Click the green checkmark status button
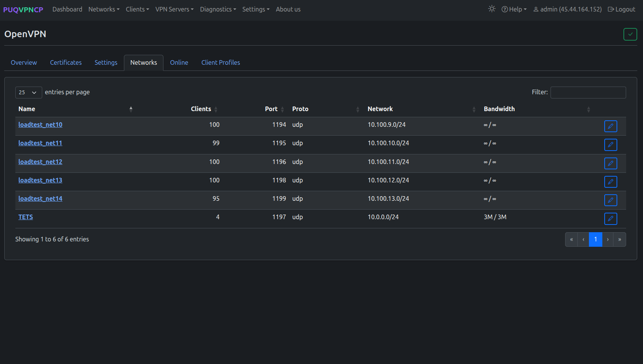The image size is (643, 364). 630,34
